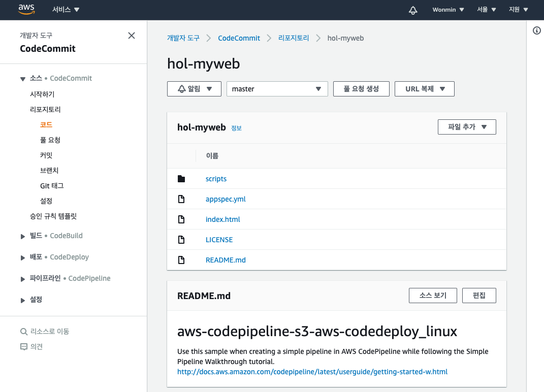544x392 pixels.
Task: Select 코드 in the sidebar
Action: 46,124
